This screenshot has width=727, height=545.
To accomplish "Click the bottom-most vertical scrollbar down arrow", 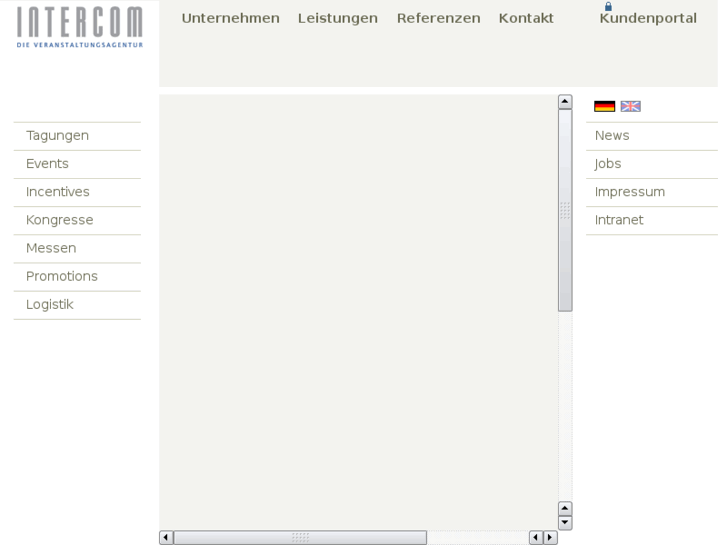I will click(565, 523).
